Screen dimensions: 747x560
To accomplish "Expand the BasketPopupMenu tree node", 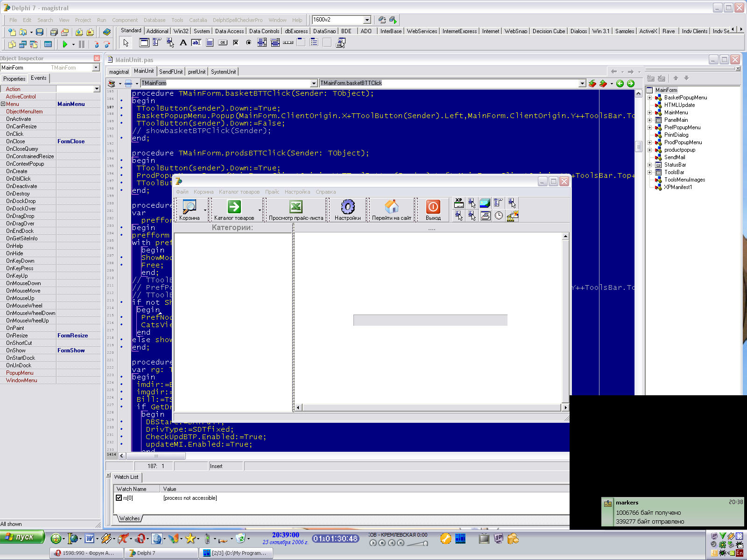I will [x=649, y=98].
